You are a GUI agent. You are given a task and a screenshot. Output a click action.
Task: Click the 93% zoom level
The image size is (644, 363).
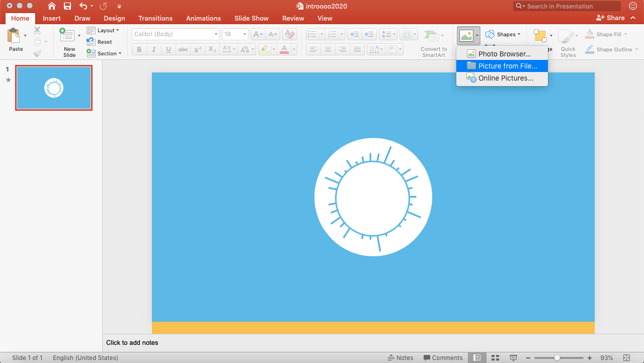pos(607,357)
